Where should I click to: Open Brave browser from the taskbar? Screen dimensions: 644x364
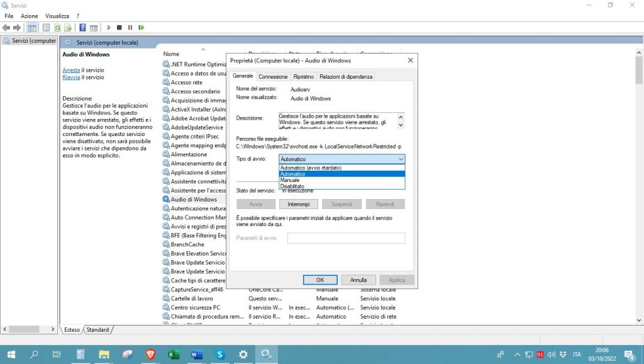pyautogui.click(x=150, y=355)
